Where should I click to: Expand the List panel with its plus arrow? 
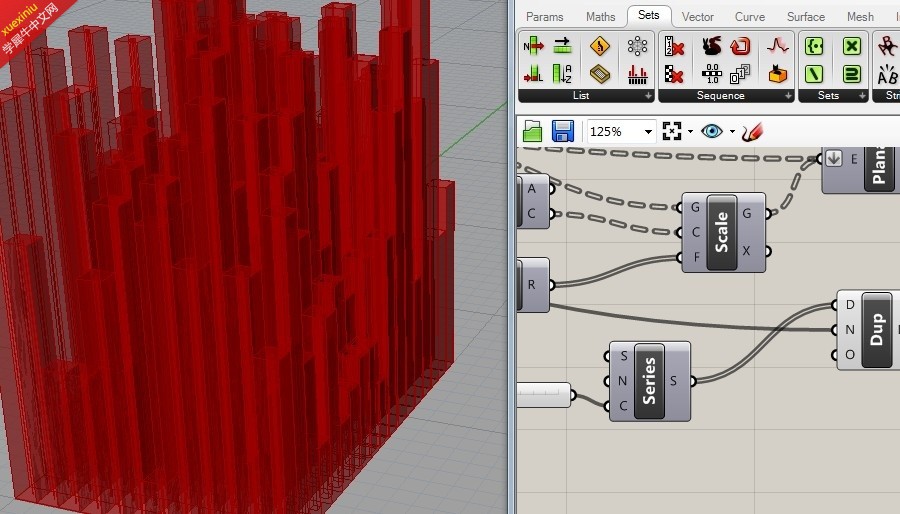coord(648,96)
